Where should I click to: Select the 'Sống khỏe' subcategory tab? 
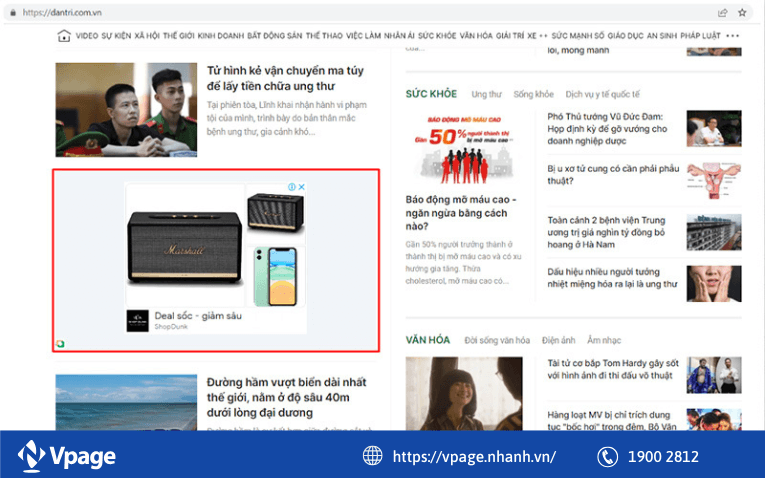pos(533,94)
